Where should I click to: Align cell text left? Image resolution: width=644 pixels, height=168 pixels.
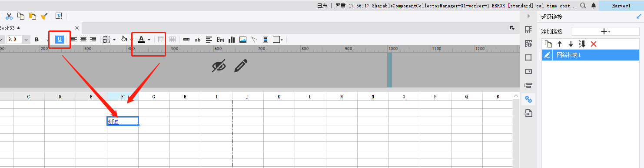[74, 40]
